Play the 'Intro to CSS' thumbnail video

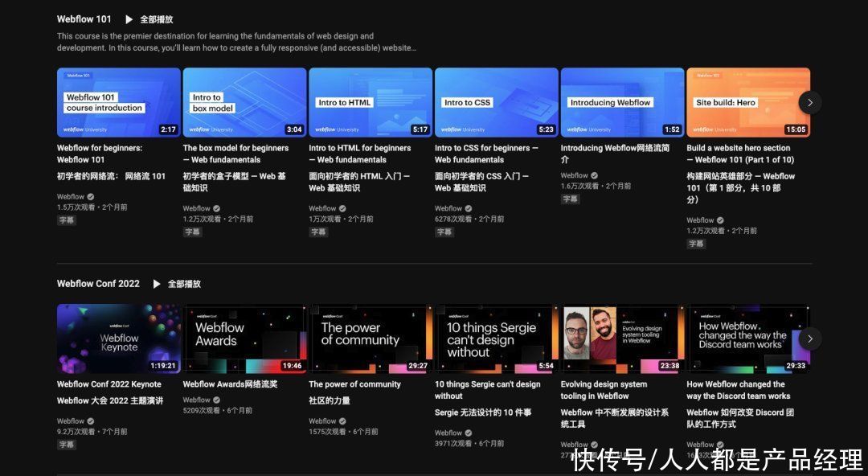click(497, 102)
